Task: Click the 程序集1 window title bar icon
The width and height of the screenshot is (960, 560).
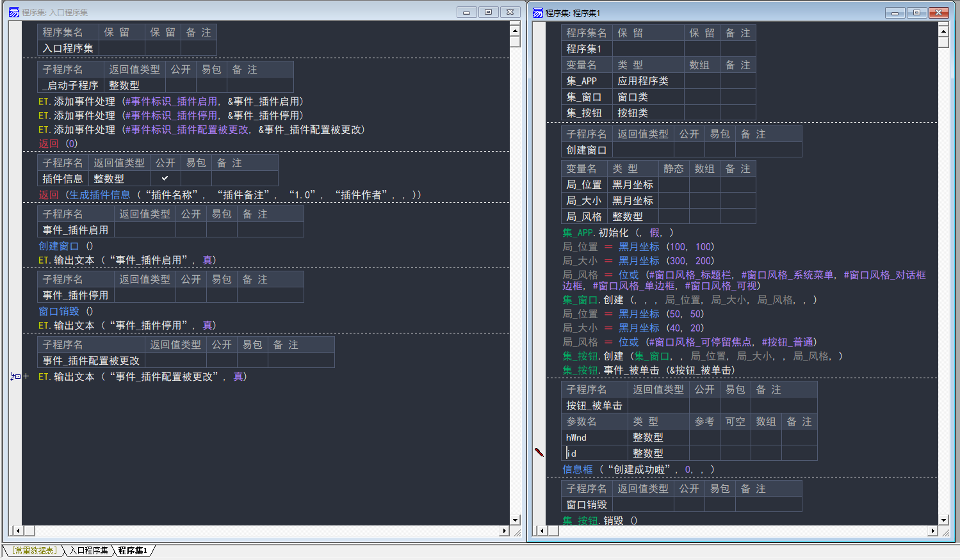Action: [x=537, y=13]
